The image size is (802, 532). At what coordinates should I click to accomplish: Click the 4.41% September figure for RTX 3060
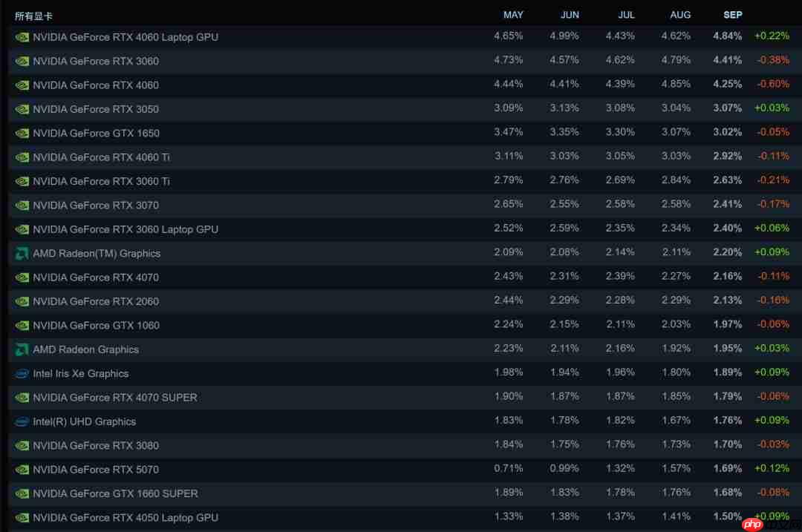726,61
